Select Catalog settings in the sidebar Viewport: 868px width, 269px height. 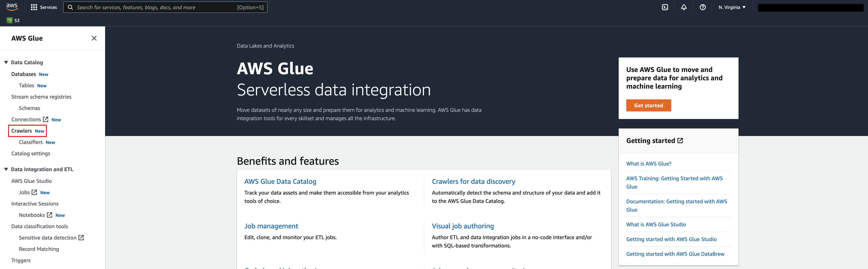31,154
